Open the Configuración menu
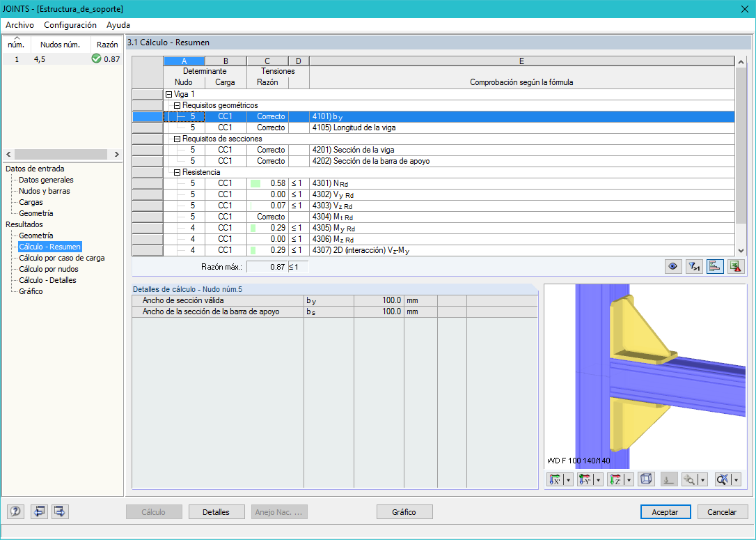Viewport: 756px width, 540px height. pos(70,25)
